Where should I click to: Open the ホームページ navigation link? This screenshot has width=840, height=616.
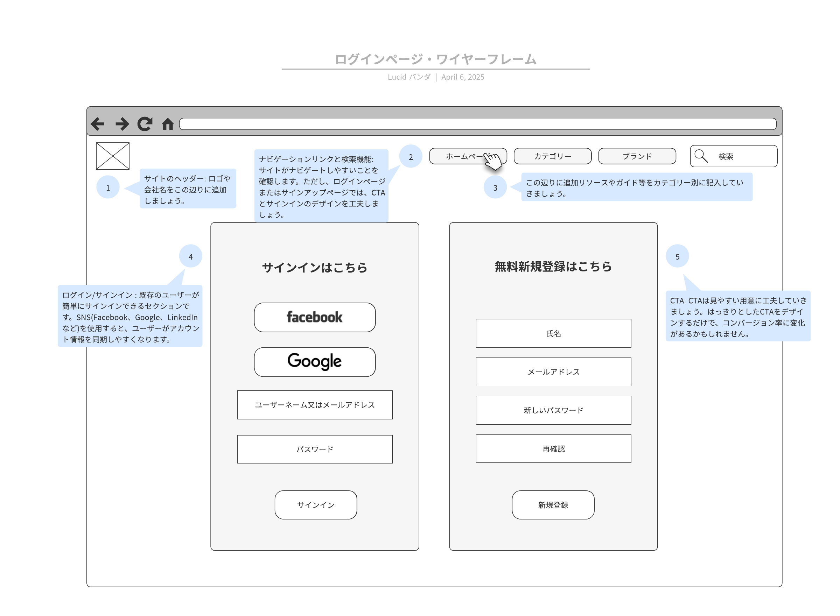[x=468, y=156]
